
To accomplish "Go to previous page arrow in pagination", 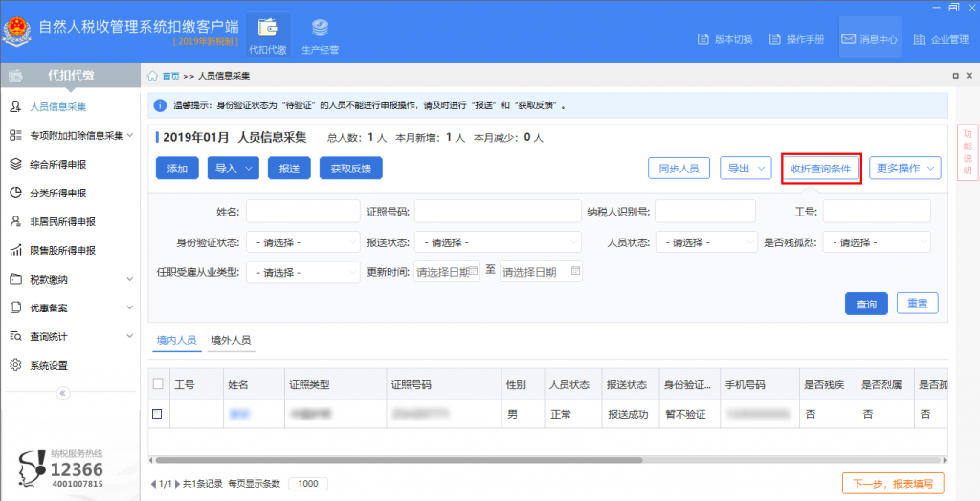I will pos(154,484).
